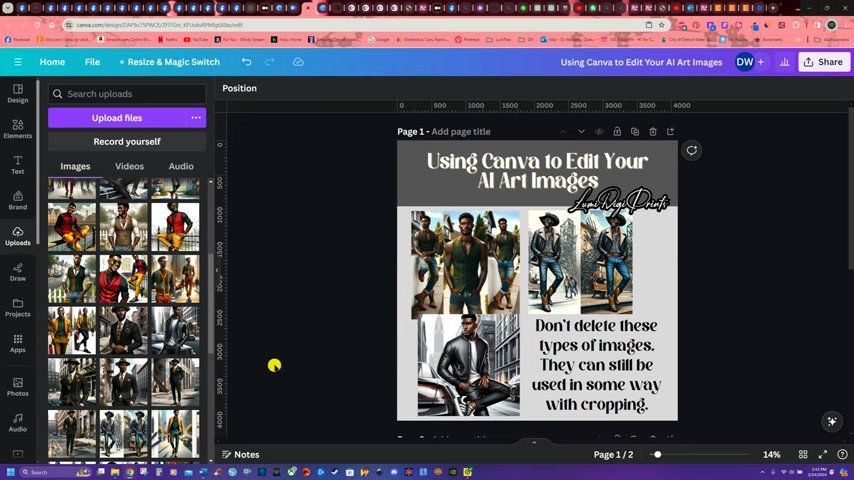854x480 pixels.
Task: Open grid view of pages
Action: [803, 454]
